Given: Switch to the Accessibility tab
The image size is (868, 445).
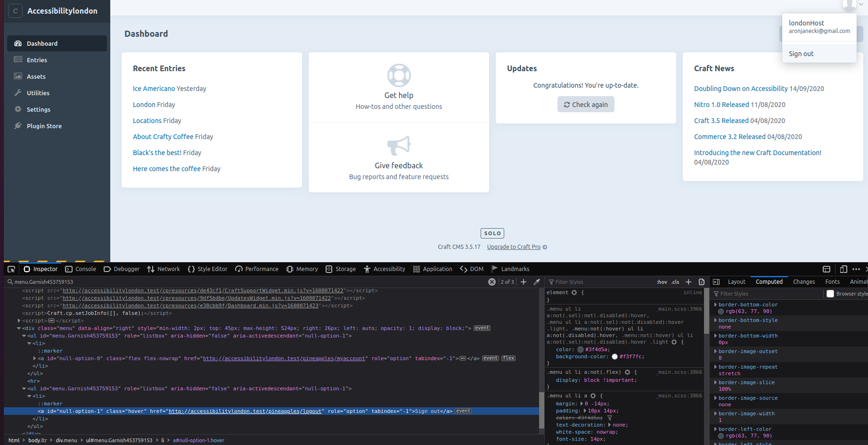Looking at the screenshot, I should tap(385, 269).
